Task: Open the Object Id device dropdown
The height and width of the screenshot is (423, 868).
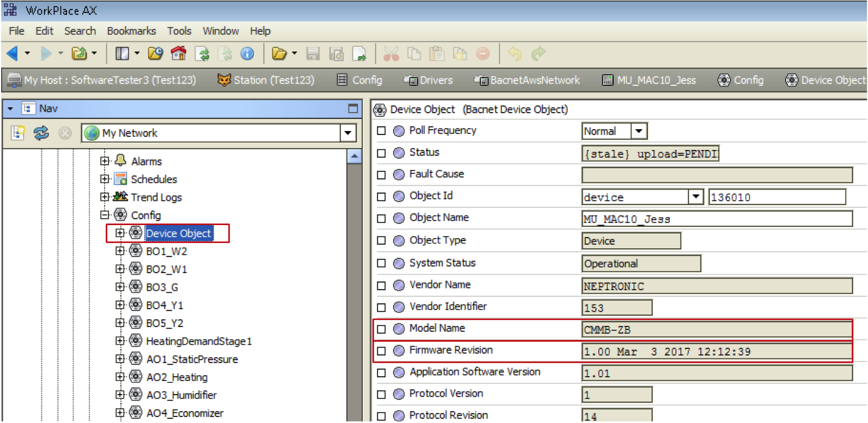Action: pos(695,197)
